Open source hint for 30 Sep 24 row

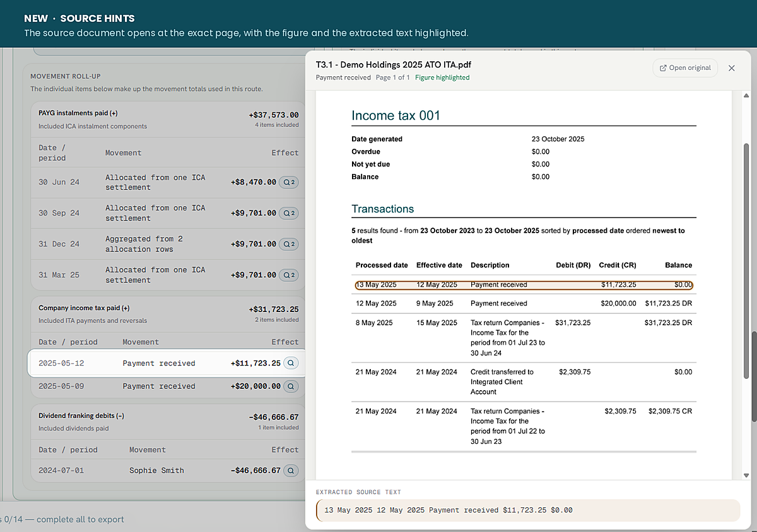(x=288, y=213)
